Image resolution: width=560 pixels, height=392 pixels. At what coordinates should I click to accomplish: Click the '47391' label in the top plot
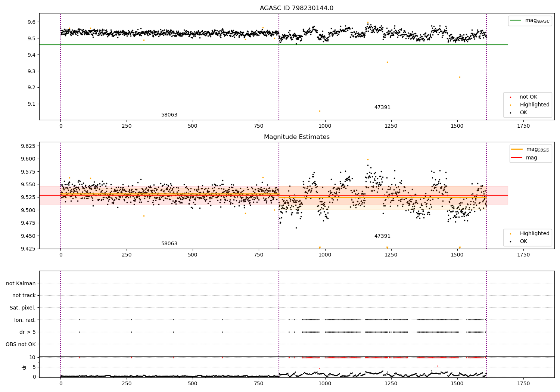[382, 108]
